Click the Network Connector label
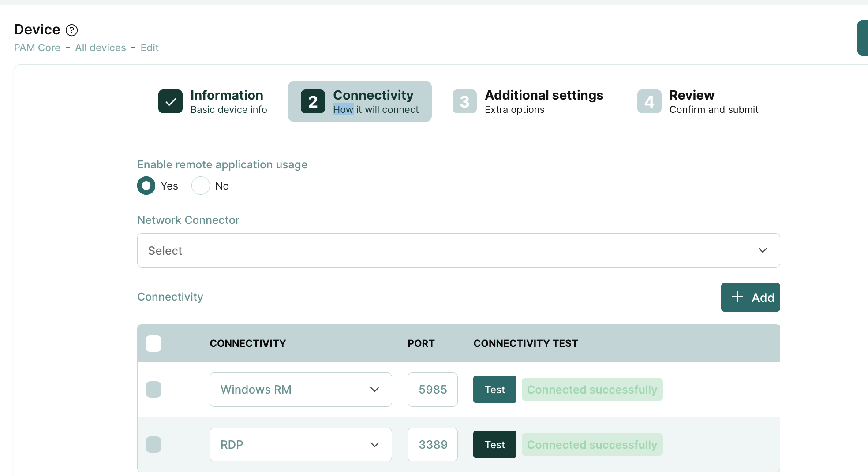The image size is (868, 476). pyautogui.click(x=188, y=220)
